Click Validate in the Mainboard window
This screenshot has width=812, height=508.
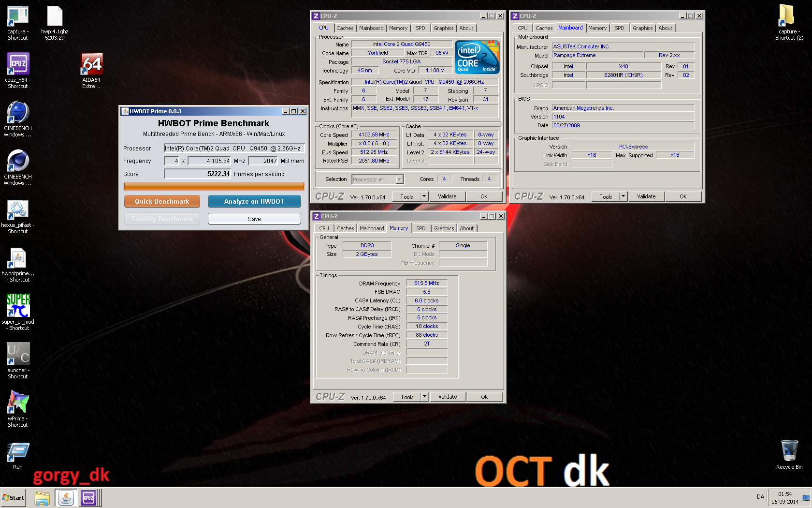(x=646, y=196)
